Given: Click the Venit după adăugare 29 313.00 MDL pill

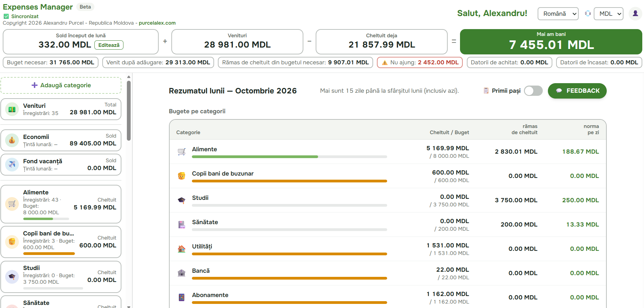Looking at the screenshot, I should coord(158,63).
